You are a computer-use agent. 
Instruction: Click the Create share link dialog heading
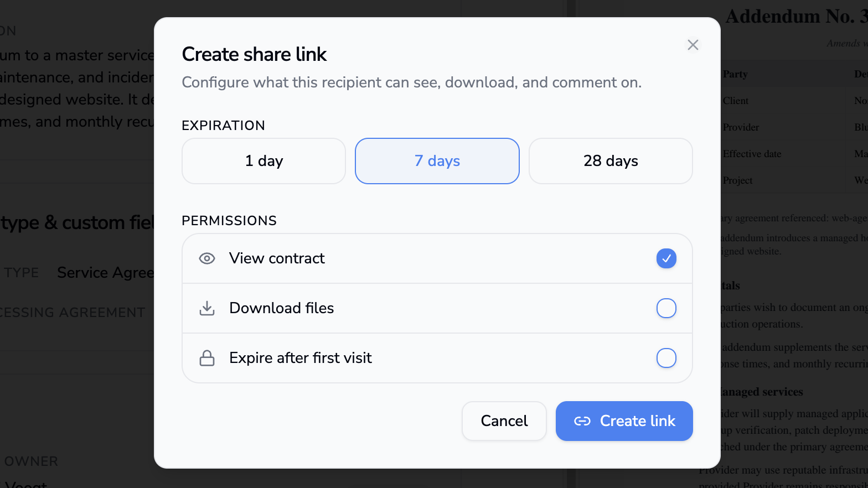pos(254,54)
